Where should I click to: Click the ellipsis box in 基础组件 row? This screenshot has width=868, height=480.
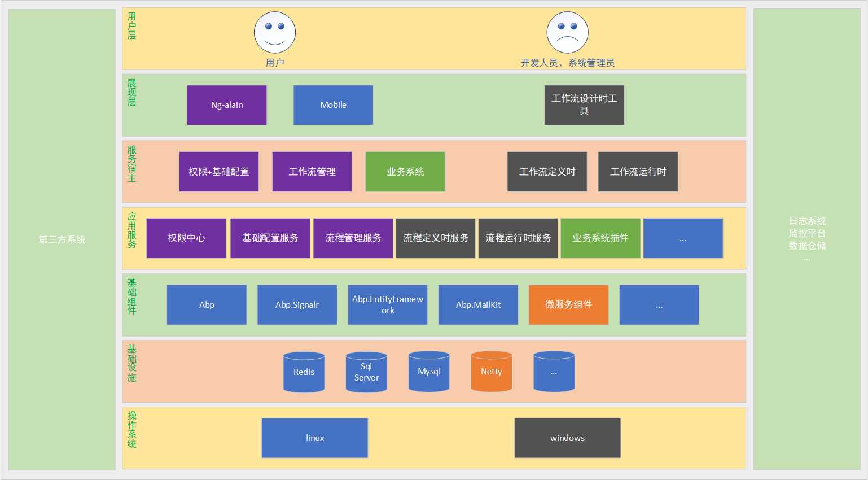(x=659, y=305)
